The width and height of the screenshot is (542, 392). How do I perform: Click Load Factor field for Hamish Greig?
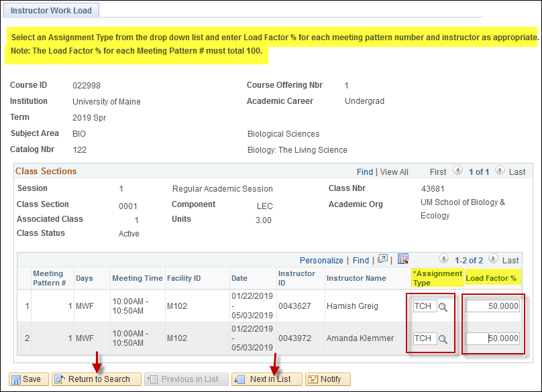[492, 306]
